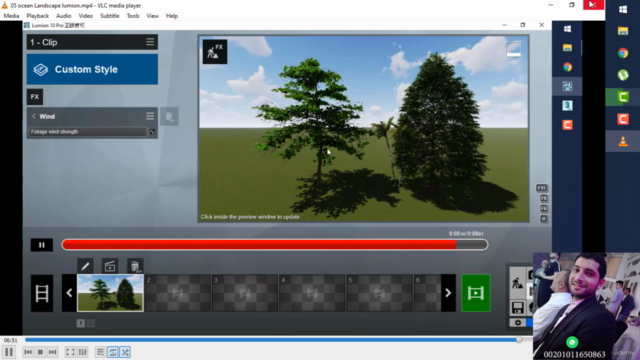Viewport: 640px width, 360px height.
Task: Click the render clip clapperboard icon
Action: [110, 267]
